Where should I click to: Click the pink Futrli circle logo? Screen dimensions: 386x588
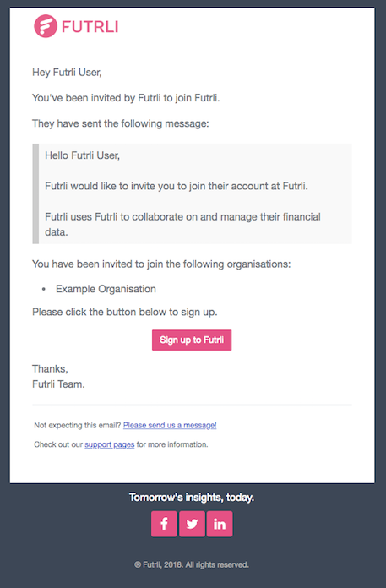point(46,26)
